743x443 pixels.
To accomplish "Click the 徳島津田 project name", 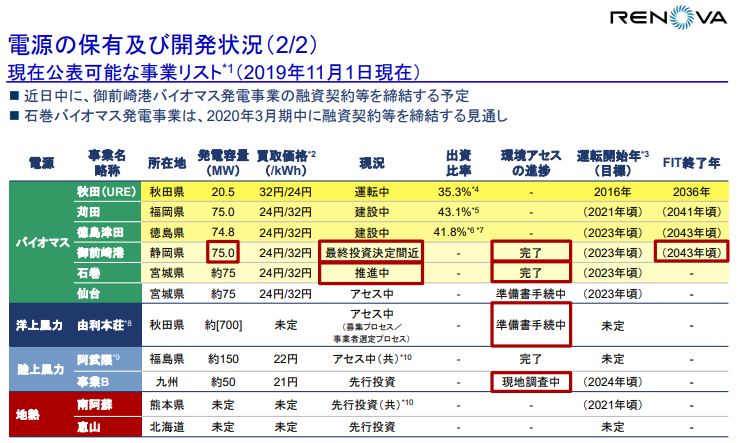I will click(x=100, y=232).
